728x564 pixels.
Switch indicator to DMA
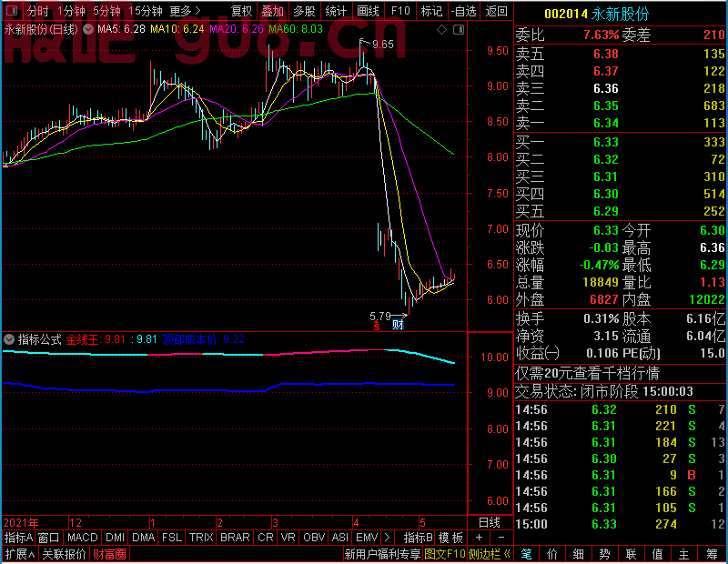point(144,538)
